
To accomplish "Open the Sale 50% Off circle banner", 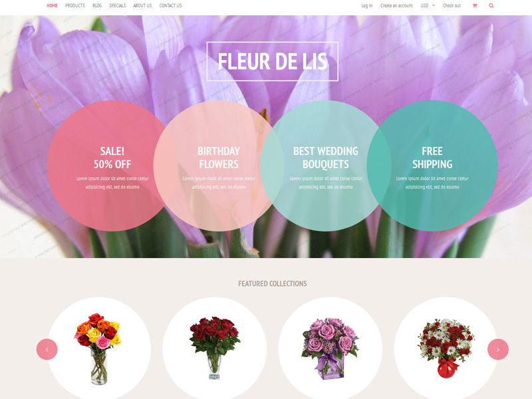I will 112,166.
